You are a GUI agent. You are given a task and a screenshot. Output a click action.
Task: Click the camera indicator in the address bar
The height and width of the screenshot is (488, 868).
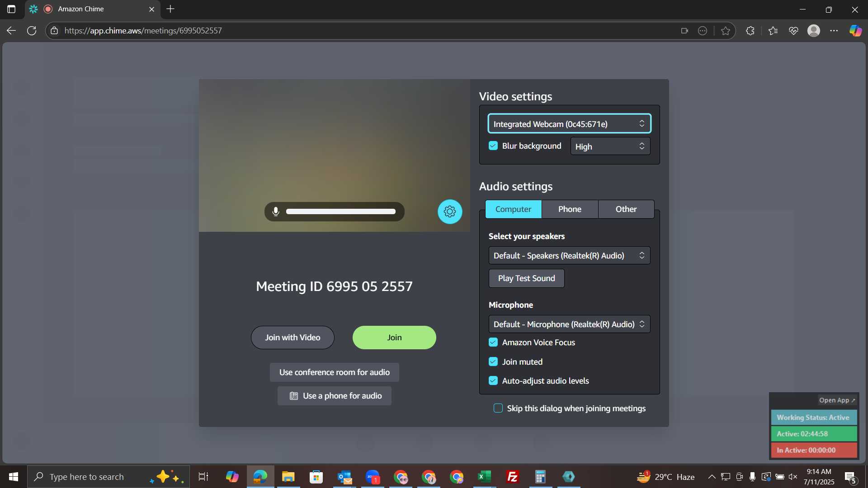coord(684,31)
